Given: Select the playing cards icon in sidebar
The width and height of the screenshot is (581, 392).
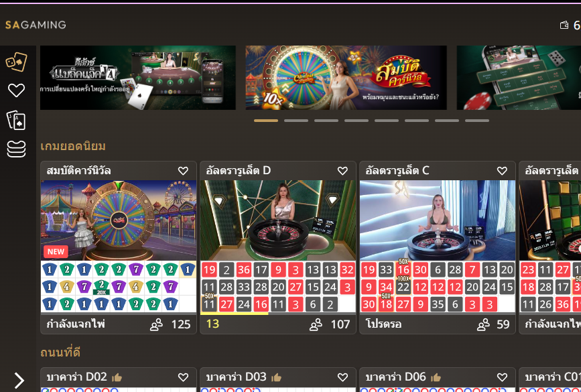Looking at the screenshot, I should pos(16,121).
